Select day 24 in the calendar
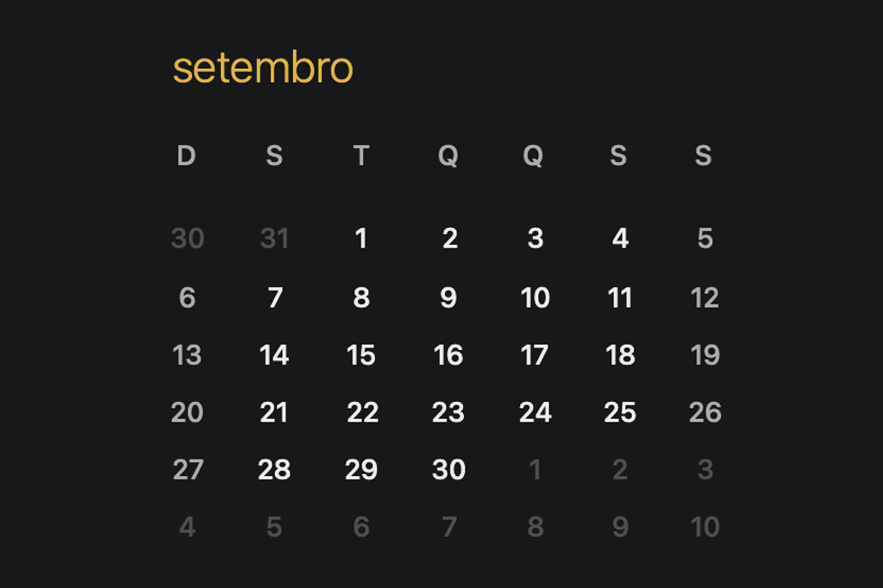The image size is (883, 588). point(535,413)
